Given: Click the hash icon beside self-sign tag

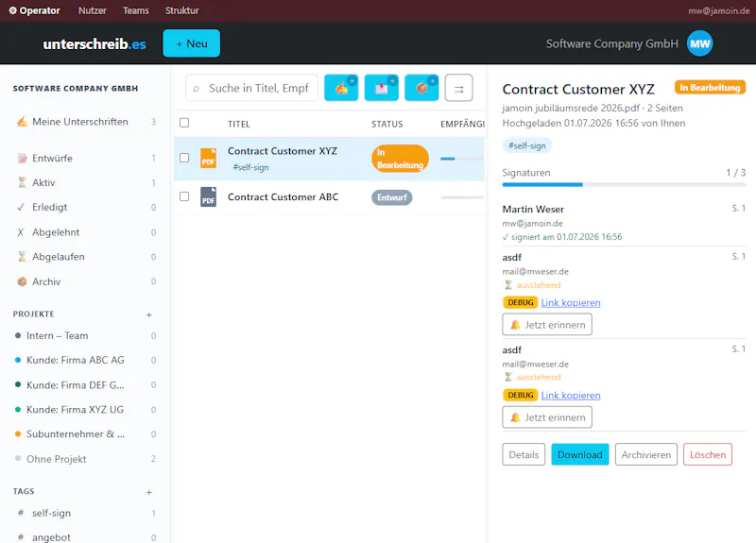Looking at the screenshot, I should 21,513.
